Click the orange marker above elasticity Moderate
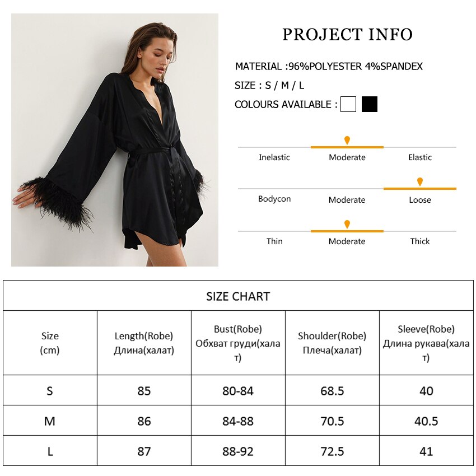The image size is (476, 476). [347, 140]
